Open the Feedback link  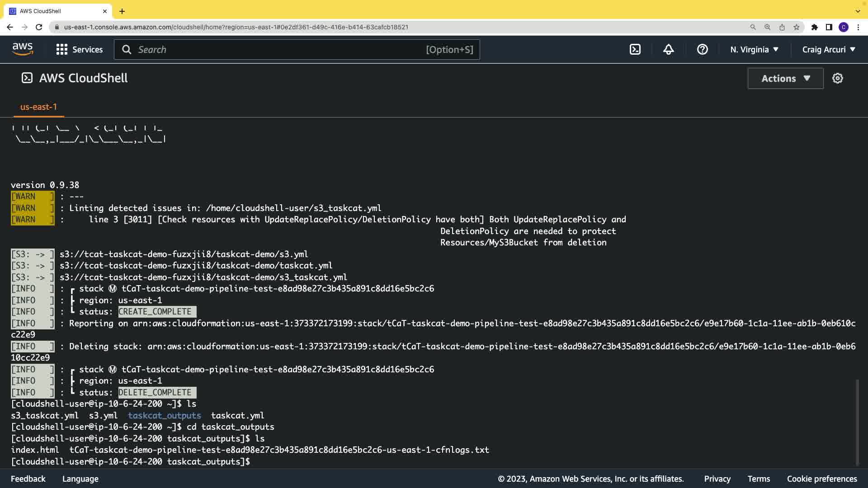click(28, 479)
